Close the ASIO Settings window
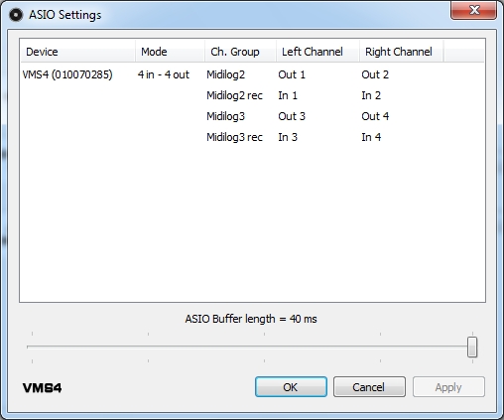The height and width of the screenshot is (420, 504). click(473, 10)
